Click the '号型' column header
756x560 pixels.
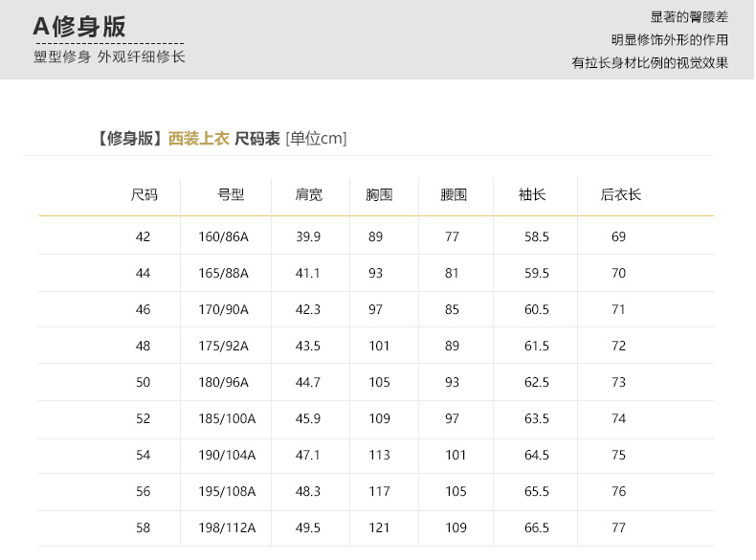coord(231,195)
